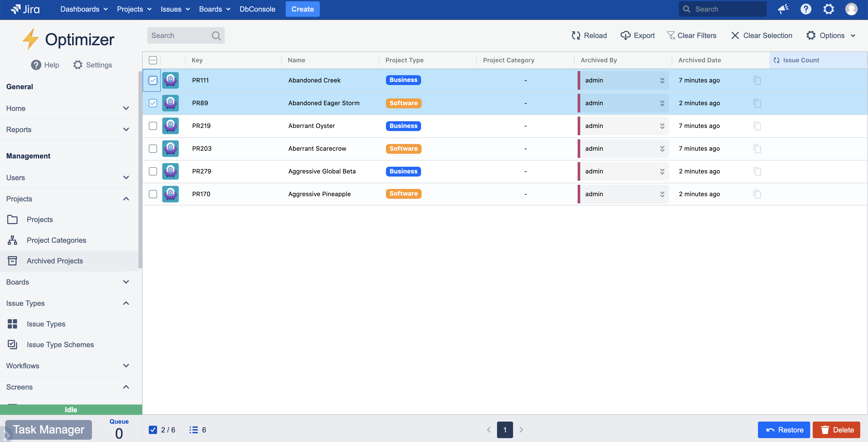Toggle the select-all header checkbox
The width and height of the screenshot is (868, 442).
[153, 60]
